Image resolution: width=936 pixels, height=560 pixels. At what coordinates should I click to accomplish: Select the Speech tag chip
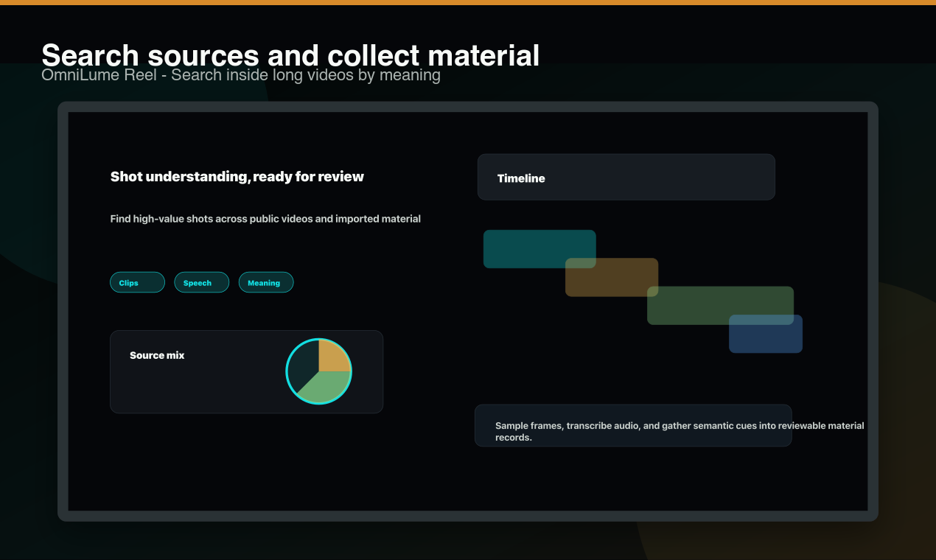(201, 282)
